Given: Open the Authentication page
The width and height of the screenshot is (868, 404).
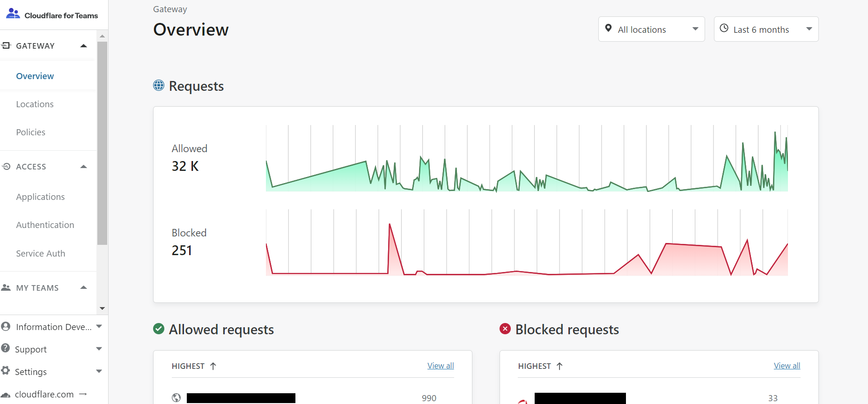Looking at the screenshot, I should pyautogui.click(x=45, y=225).
